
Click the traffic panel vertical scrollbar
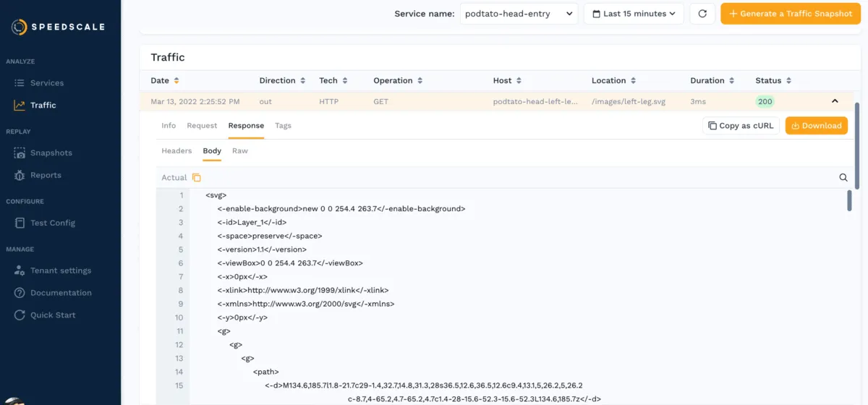click(x=858, y=145)
